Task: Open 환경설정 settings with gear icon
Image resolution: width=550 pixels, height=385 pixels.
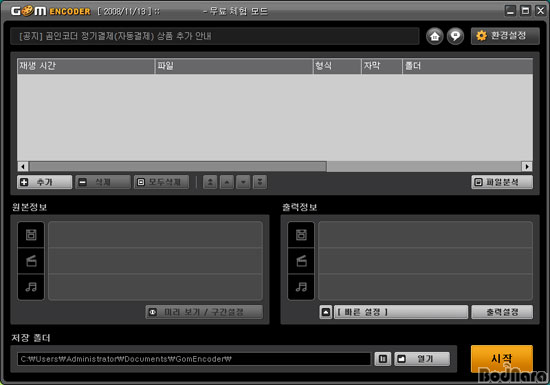Action: pos(505,36)
